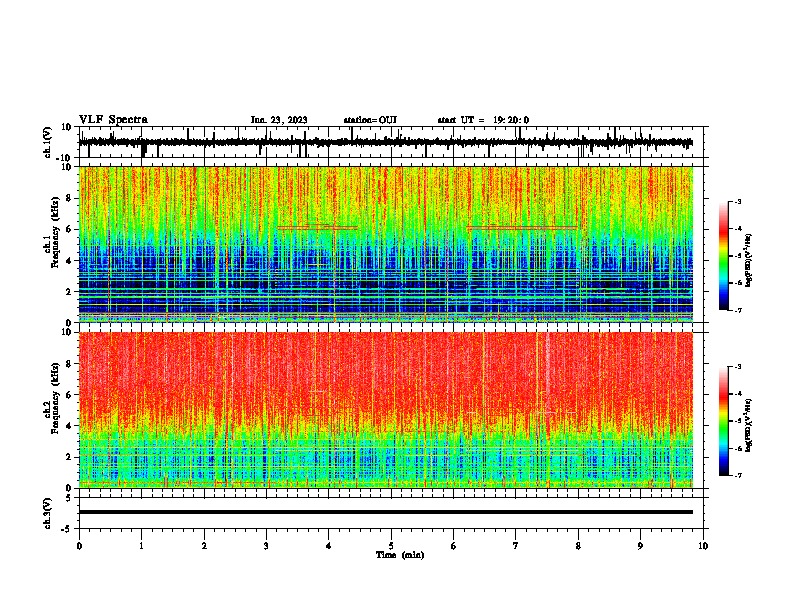The image size is (792, 612).
Task: Click the "6" kHz tick of ch.1 spectrogram
Action: click(x=70, y=229)
